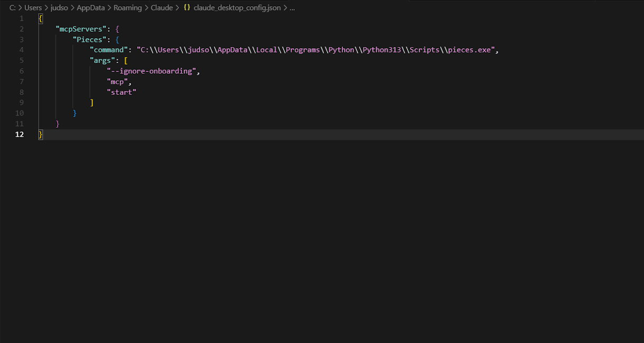Click line number 6 in the gutter

[x=22, y=71]
